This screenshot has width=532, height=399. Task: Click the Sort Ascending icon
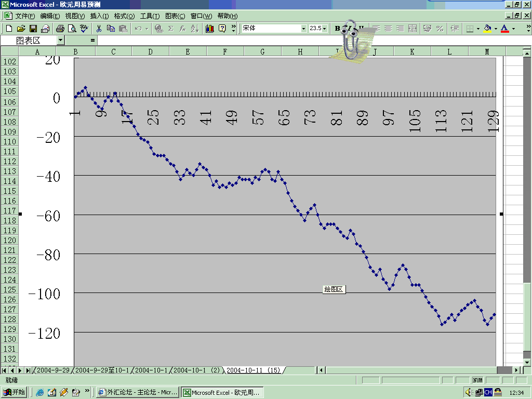194,29
